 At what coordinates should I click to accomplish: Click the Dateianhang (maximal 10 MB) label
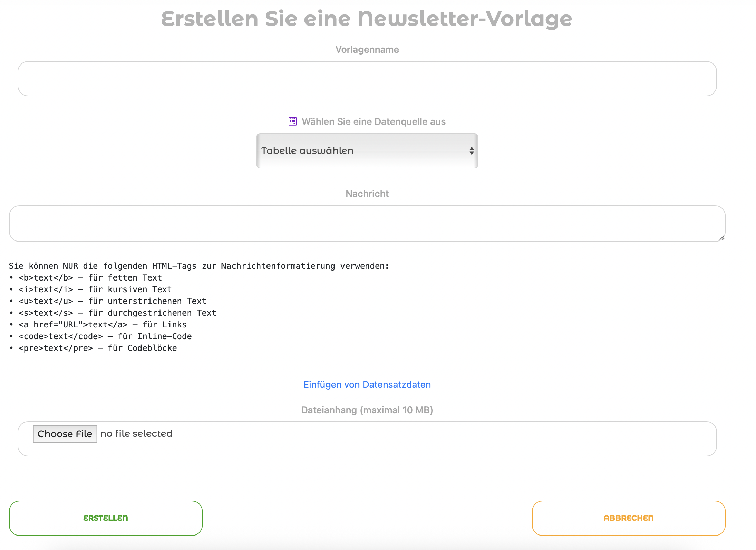(x=367, y=410)
